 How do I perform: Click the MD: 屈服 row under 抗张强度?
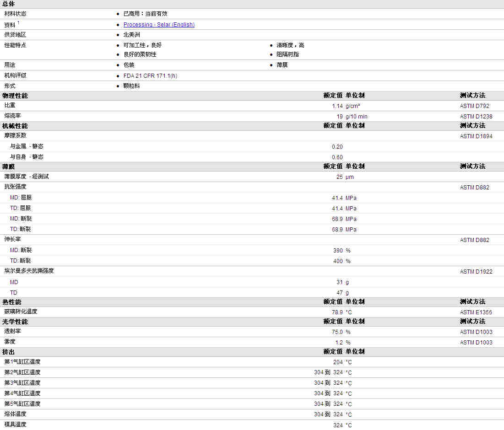click(21, 198)
